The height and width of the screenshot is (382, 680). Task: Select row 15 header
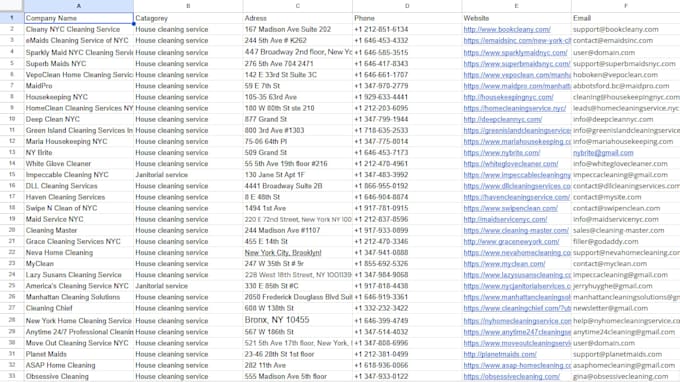tap(12, 175)
